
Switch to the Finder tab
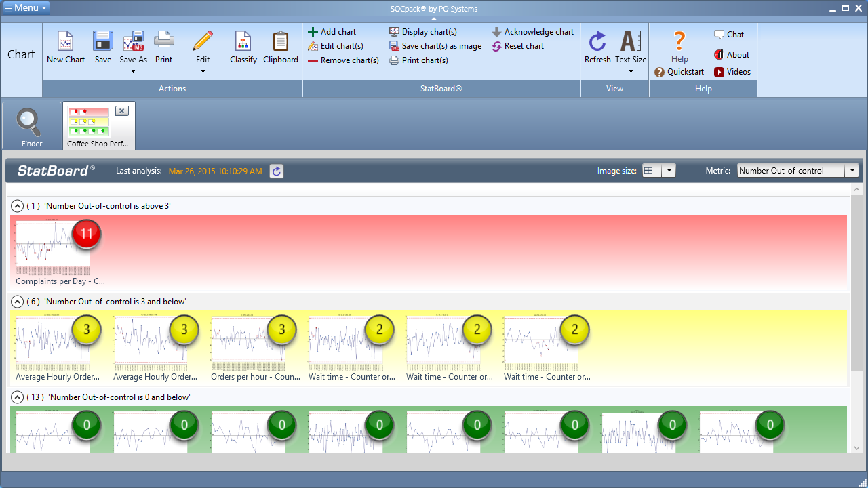point(31,125)
